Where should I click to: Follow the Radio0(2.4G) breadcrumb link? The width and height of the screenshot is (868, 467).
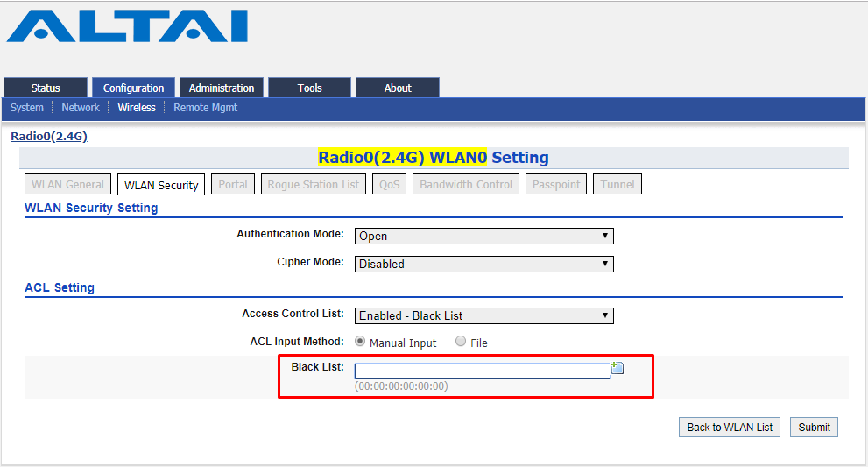click(x=49, y=137)
